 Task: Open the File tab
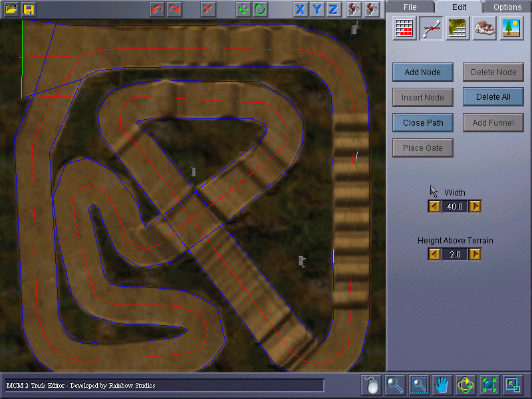pos(410,7)
